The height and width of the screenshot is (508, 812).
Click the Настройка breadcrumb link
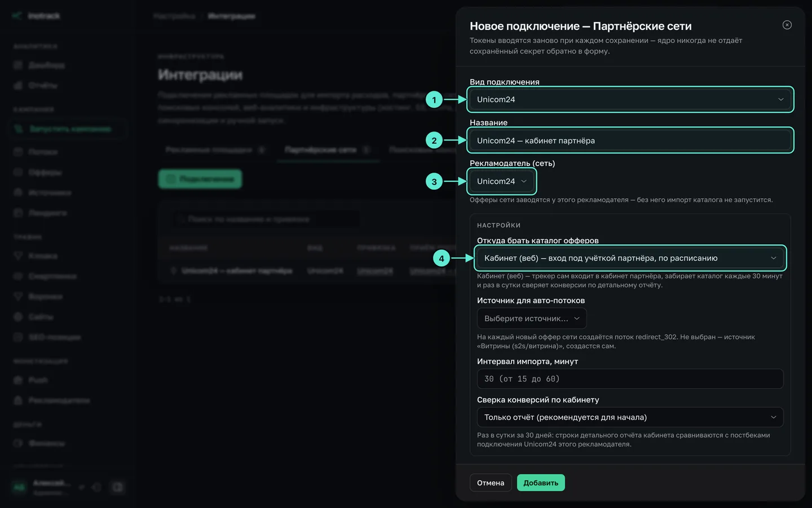(x=174, y=16)
